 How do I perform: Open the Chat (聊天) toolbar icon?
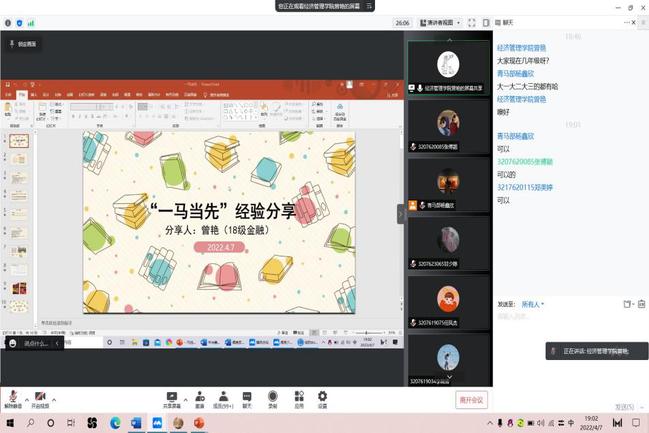(247, 399)
